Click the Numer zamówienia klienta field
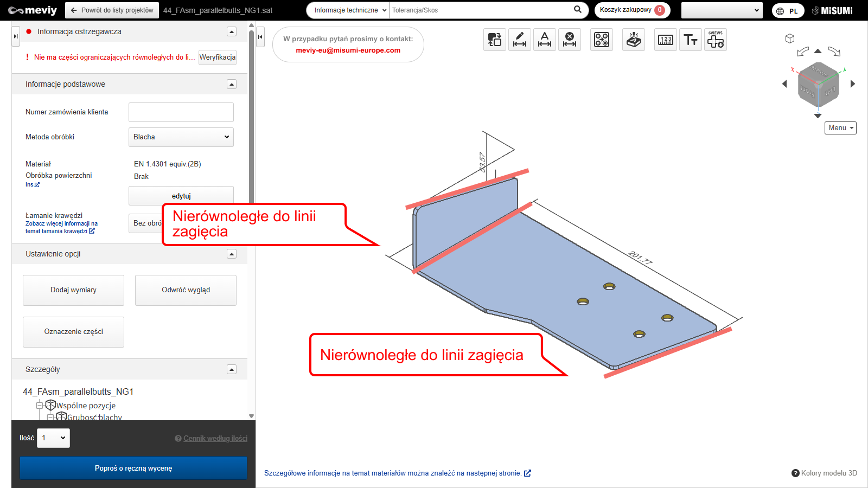The height and width of the screenshot is (488, 868). click(x=181, y=112)
